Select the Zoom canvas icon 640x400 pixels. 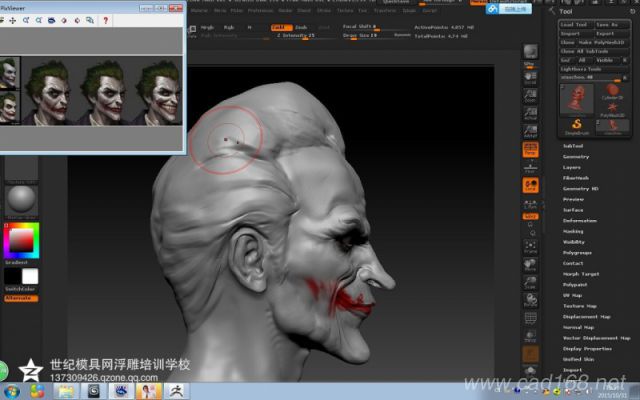[x=531, y=96]
